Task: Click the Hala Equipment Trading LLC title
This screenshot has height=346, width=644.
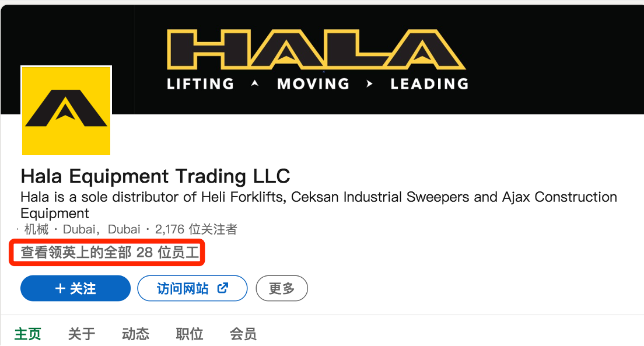Action: point(155,176)
